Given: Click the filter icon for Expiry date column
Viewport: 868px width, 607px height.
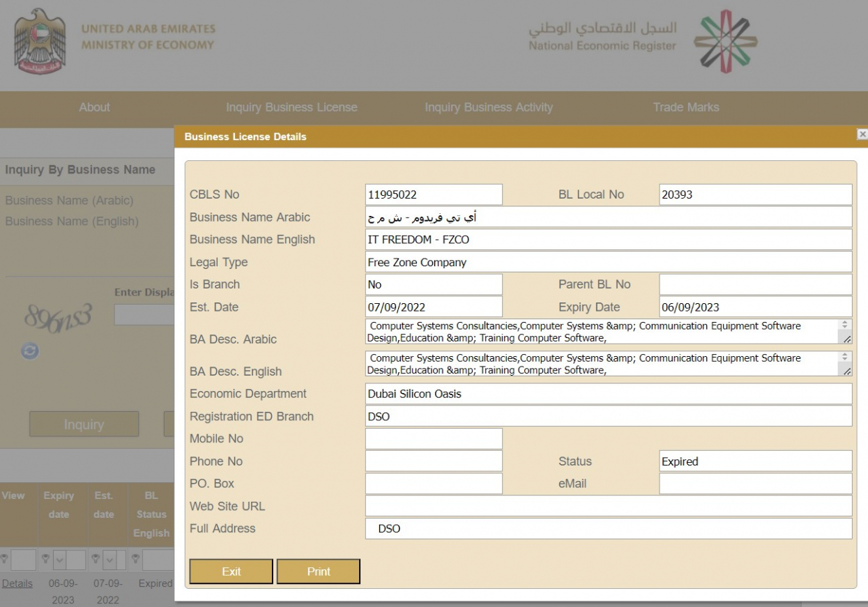Looking at the screenshot, I should click(x=44, y=559).
